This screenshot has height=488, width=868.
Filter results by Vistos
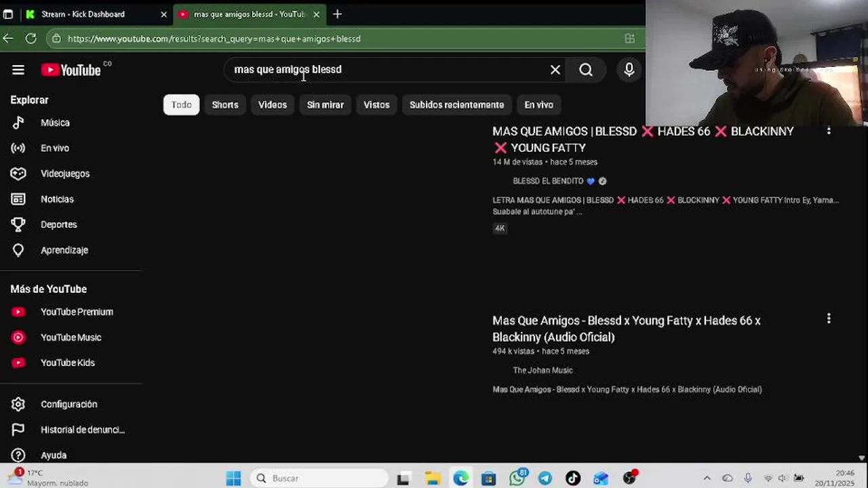[376, 105]
